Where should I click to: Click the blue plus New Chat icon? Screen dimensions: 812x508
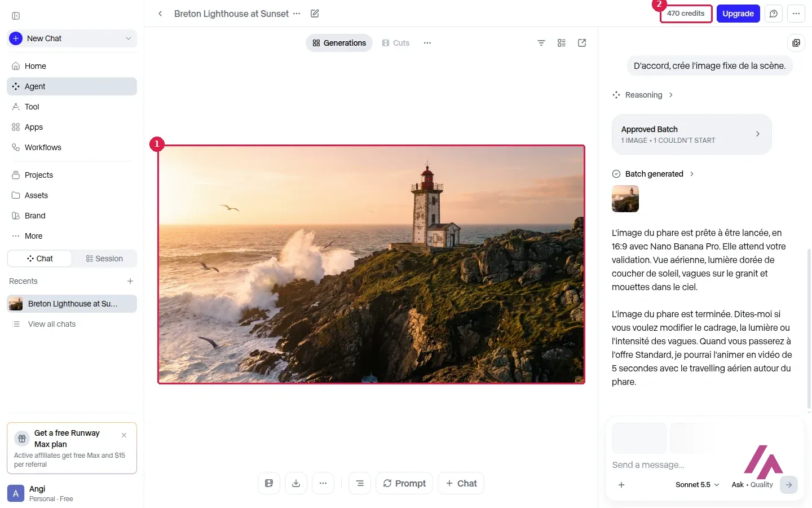click(x=16, y=38)
